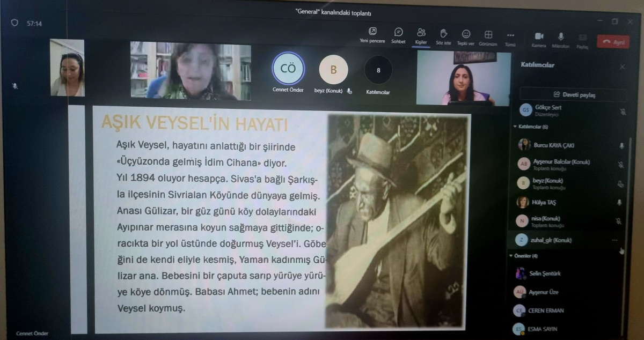
Task: Click Burcu KAYA ÇAKI's avatar photo
Action: coord(524,145)
